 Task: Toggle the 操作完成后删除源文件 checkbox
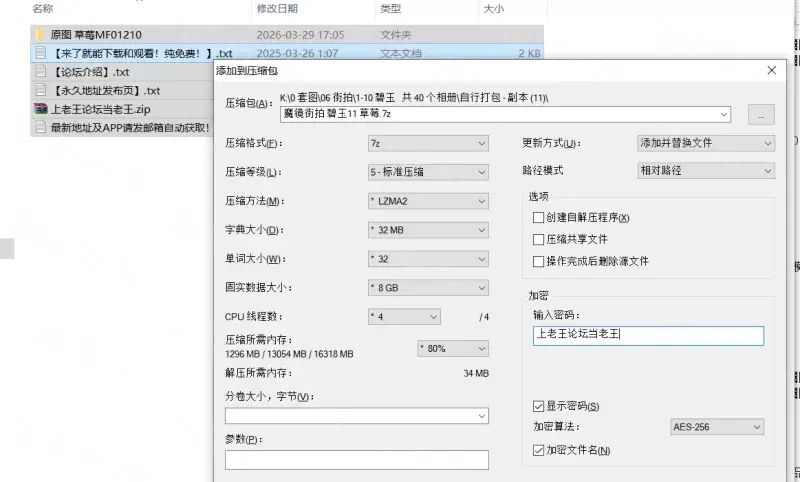(x=539, y=261)
